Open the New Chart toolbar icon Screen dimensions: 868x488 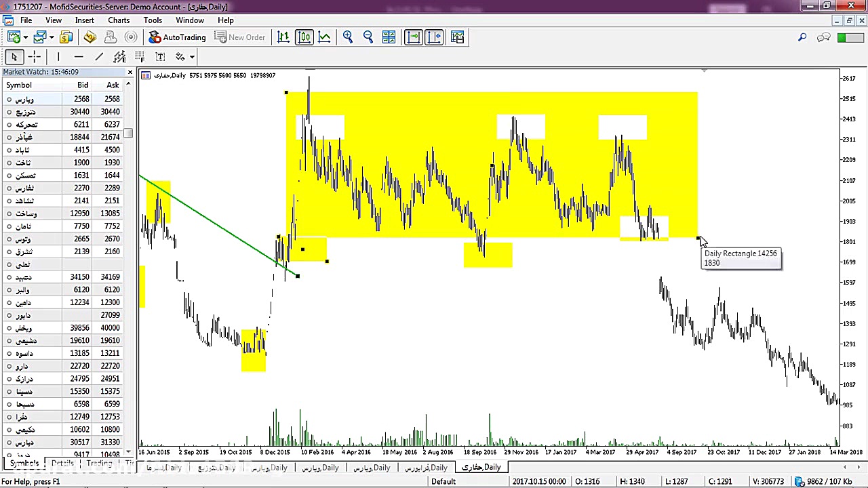coord(14,37)
